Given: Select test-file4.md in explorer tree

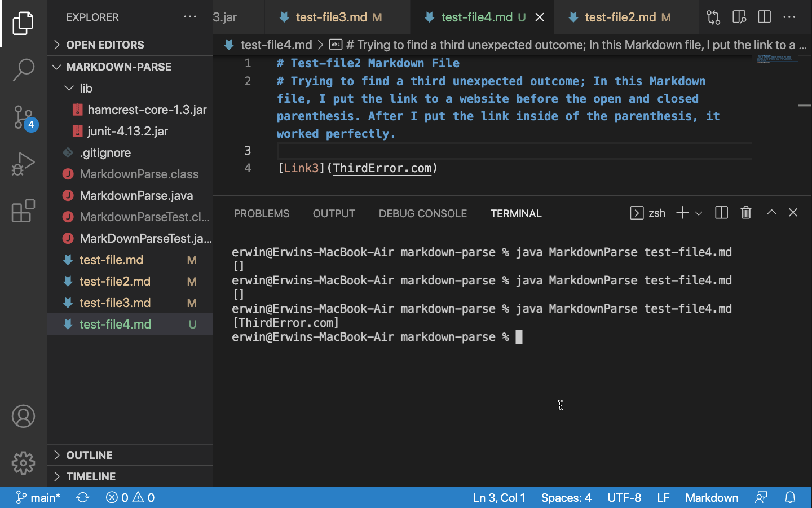Looking at the screenshot, I should [x=130, y=324].
